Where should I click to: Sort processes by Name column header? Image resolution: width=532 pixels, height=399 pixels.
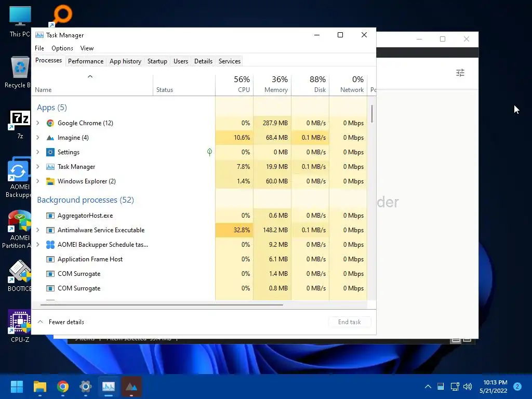[x=92, y=84]
